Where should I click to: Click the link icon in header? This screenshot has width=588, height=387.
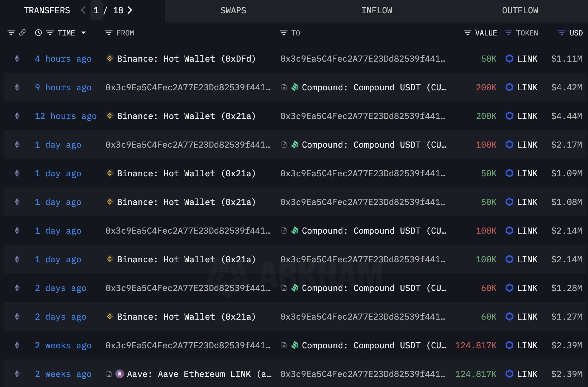[x=22, y=33]
